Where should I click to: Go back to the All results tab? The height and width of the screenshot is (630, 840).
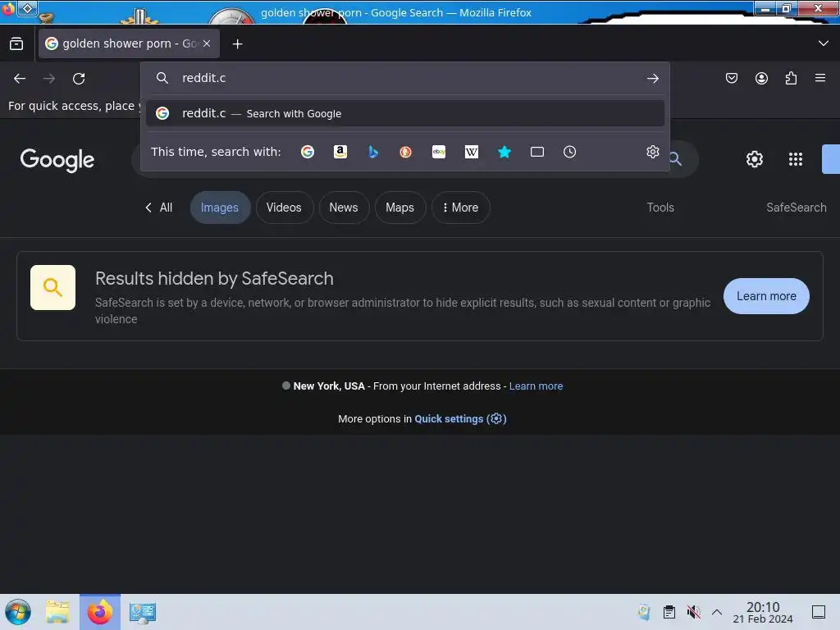pyautogui.click(x=158, y=208)
